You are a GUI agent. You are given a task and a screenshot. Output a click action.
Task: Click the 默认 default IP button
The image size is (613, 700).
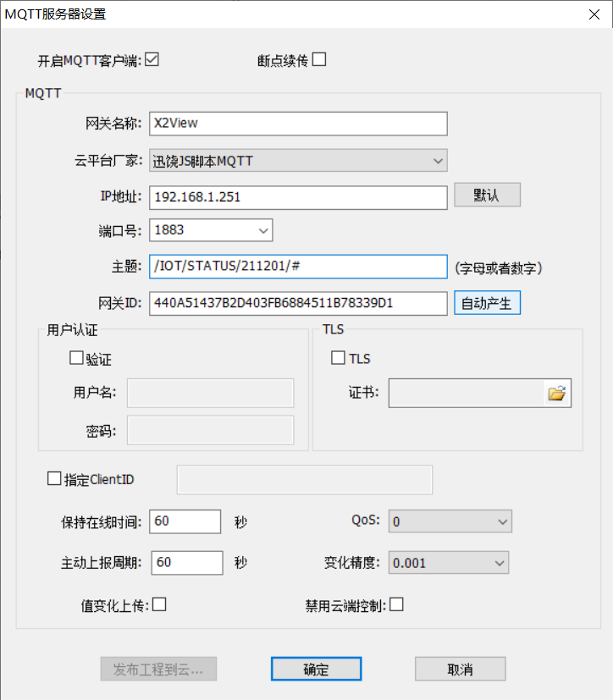487,195
